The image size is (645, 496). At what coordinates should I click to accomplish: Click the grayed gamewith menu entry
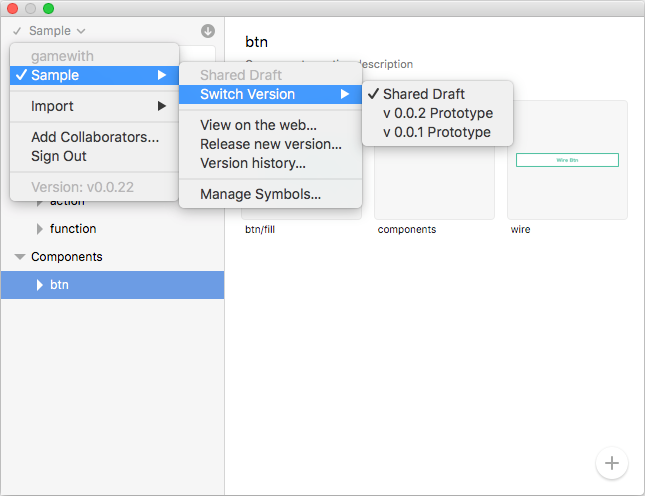click(x=94, y=56)
